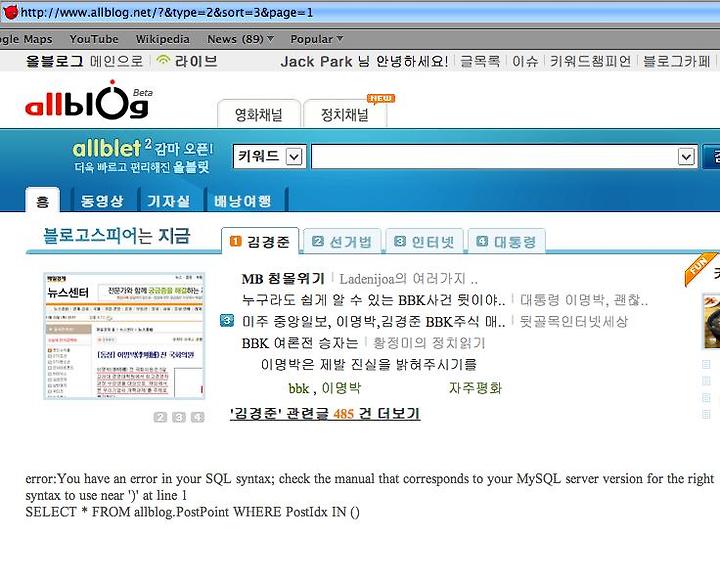
Task: Click the 이명박 tag
Action: [341, 388]
